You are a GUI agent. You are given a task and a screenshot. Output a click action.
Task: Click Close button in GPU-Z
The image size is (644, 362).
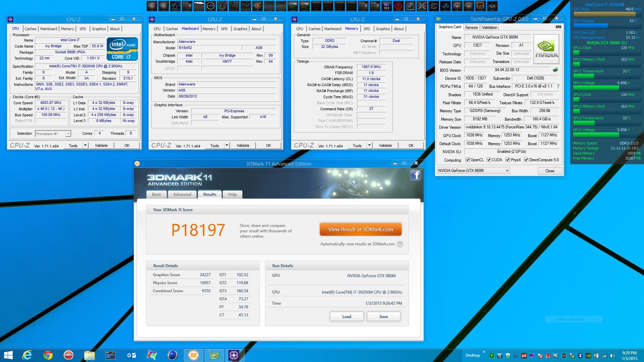pos(550,171)
